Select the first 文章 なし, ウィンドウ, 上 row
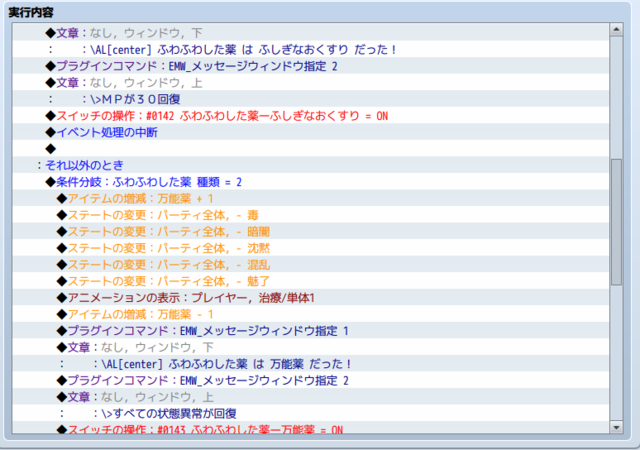 [311, 83]
